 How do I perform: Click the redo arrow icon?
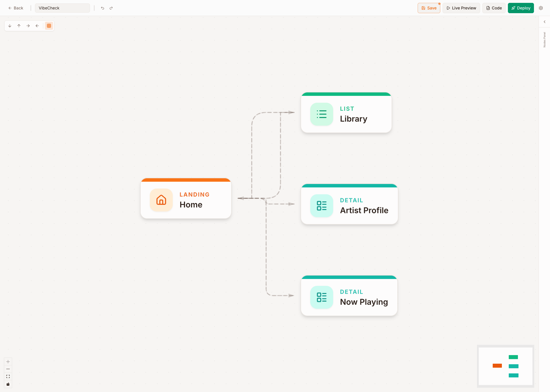click(x=111, y=8)
